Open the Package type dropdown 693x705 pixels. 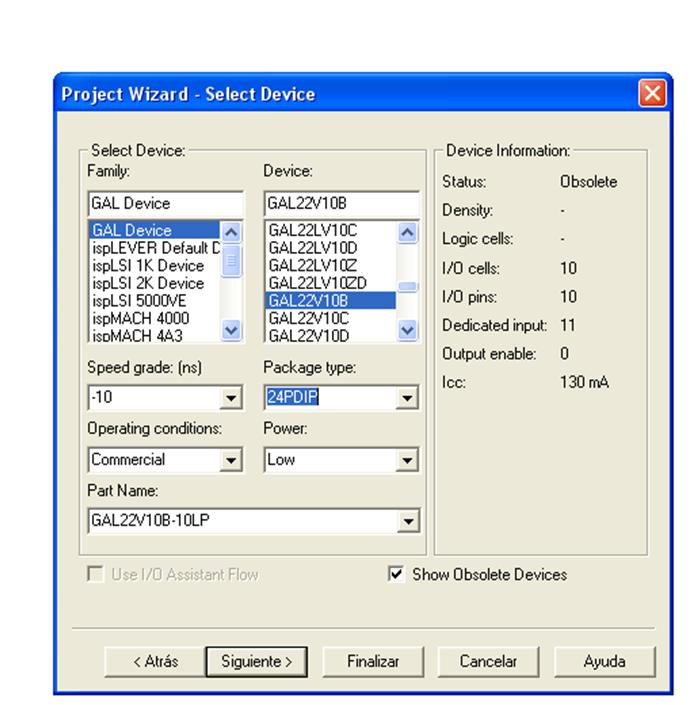point(407,397)
